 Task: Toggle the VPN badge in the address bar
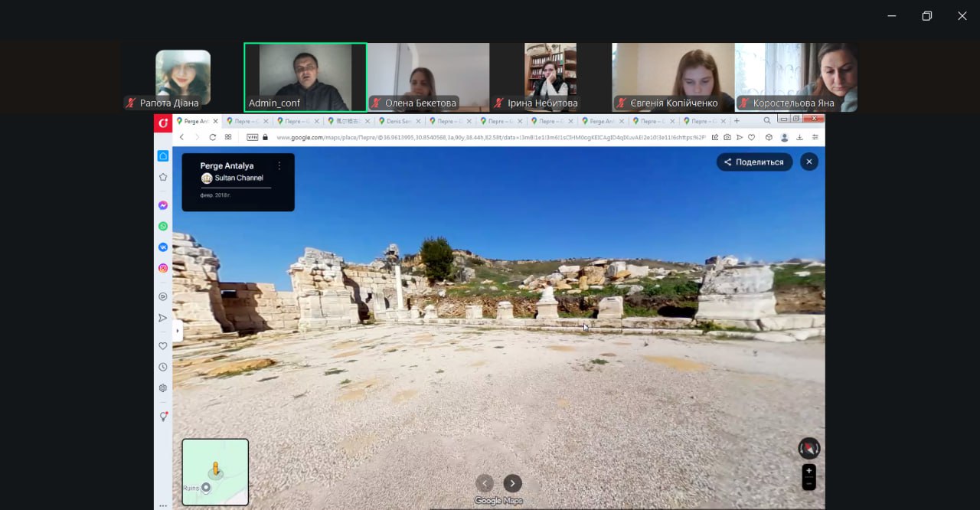coord(252,137)
